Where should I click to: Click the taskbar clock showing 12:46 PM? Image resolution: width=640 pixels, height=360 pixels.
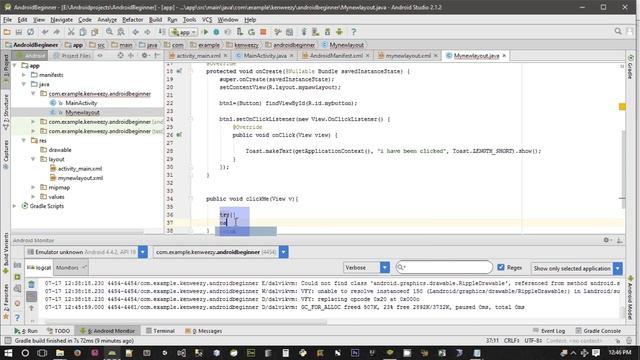tap(619, 352)
